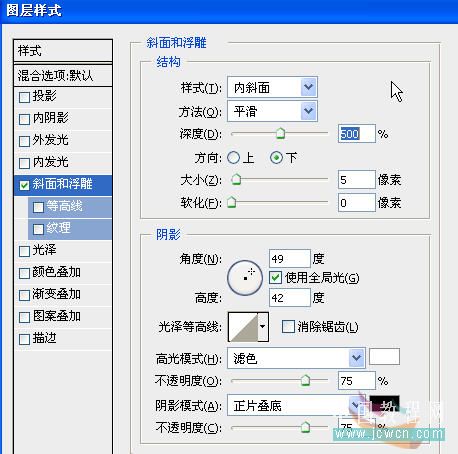The image size is (458, 454).
Task: Click the 高度 altitude degree field
Action: [290, 297]
